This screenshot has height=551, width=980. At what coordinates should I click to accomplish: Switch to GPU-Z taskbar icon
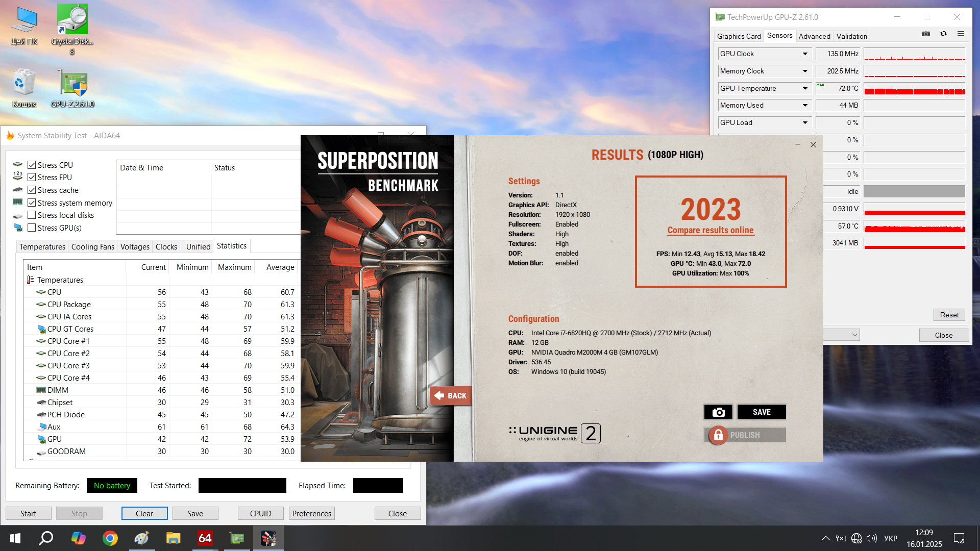click(236, 538)
